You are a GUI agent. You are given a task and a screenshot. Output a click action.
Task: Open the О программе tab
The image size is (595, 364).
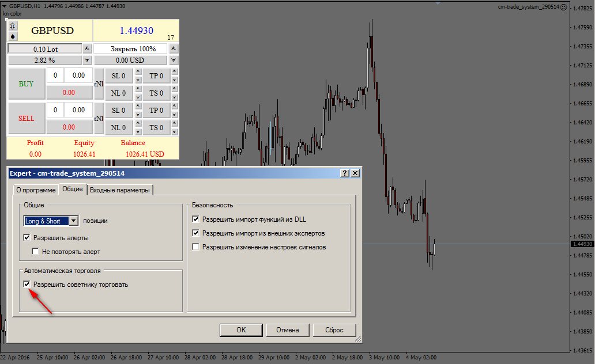[x=35, y=190]
